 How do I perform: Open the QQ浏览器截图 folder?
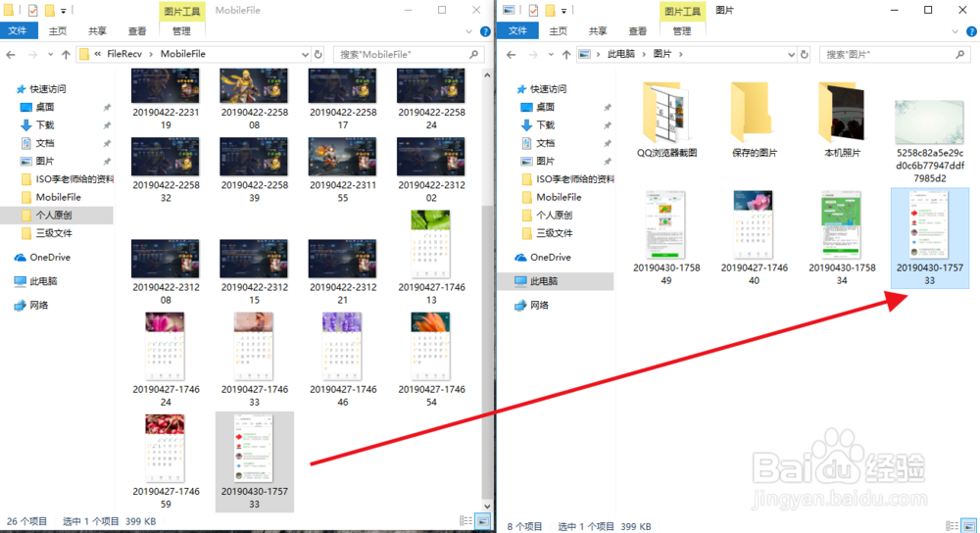coord(666,119)
